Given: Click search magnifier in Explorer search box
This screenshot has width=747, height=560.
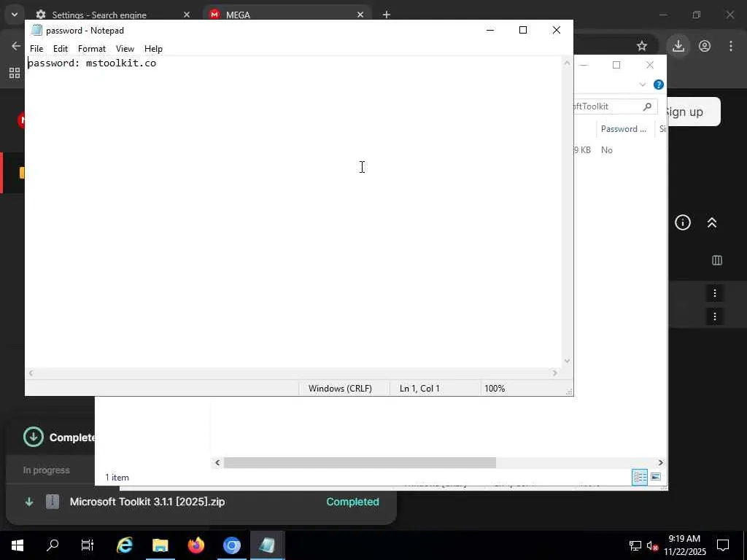Looking at the screenshot, I should click(647, 106).
